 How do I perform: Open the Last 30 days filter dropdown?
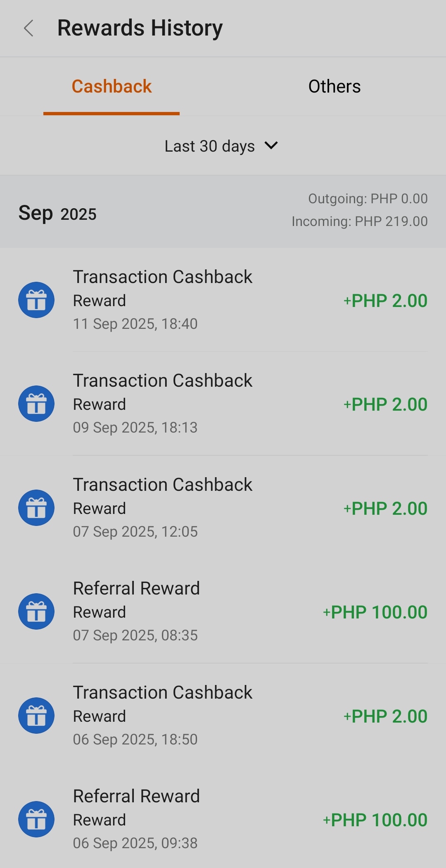coord(210,146)
